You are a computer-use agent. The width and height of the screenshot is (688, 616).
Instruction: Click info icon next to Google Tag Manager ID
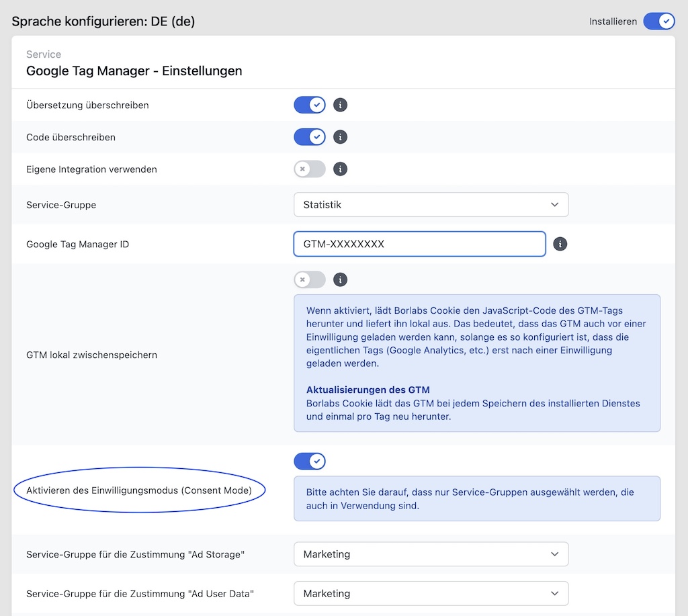[x=560, y=244]
